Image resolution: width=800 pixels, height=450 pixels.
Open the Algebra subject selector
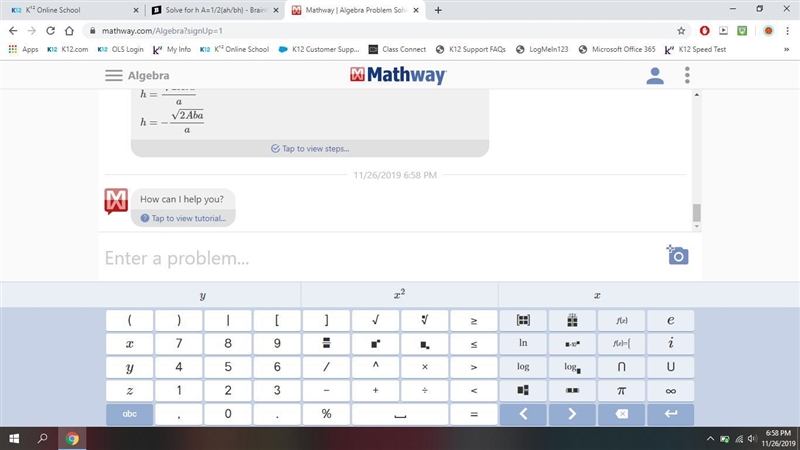coord(148,76)
